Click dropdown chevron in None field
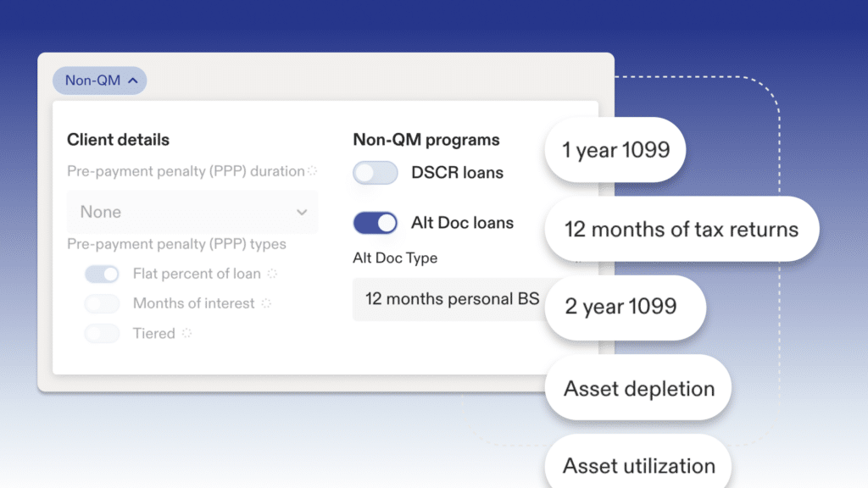The width and height of the screenshot is (868, 488). pyautogui.click(x=302, y=213)
